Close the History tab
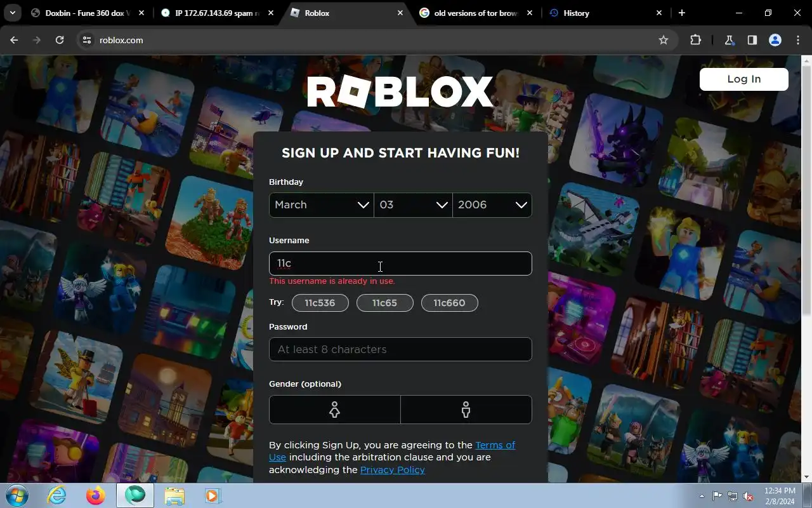The image size is (812, 508). 658,13
